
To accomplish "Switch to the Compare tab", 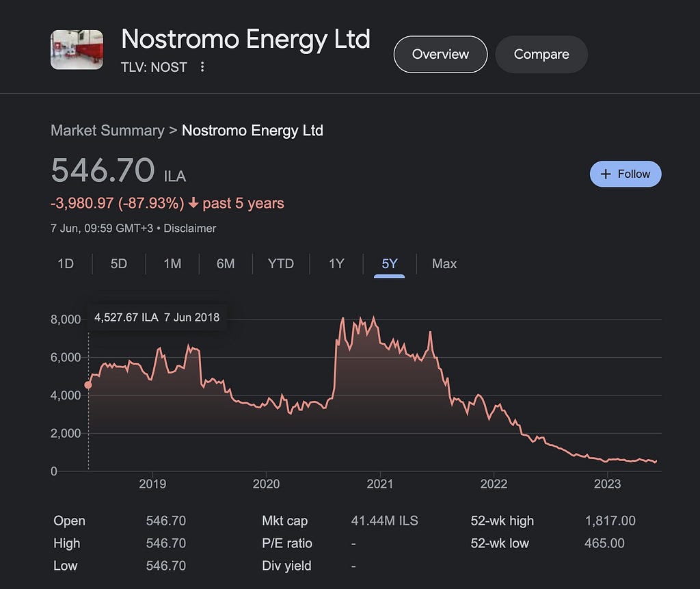I will click(541, 55).
